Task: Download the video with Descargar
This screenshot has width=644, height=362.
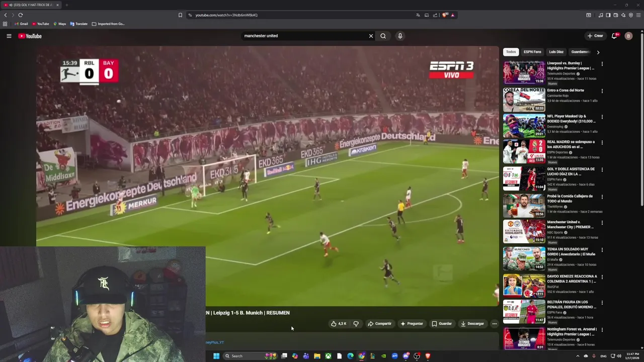Action: [472, 324]
